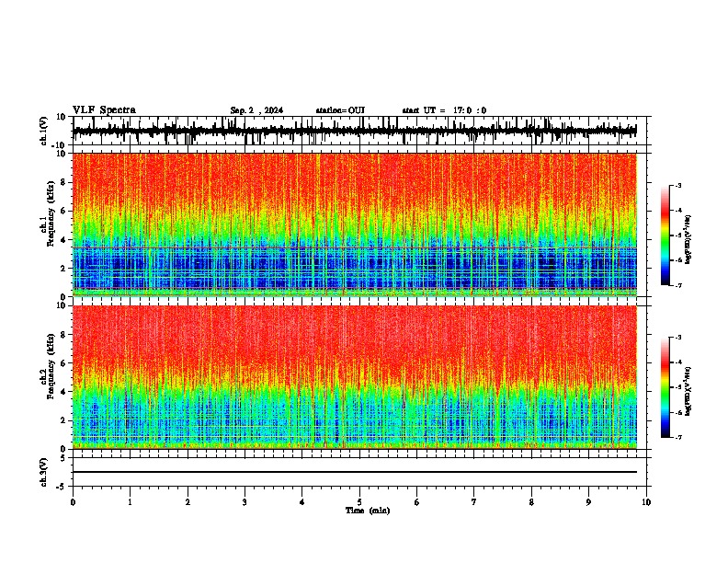Click the ch.1 voltage waveform trace
This screenshot has width=728, height=563.
[x=355, y=131]
